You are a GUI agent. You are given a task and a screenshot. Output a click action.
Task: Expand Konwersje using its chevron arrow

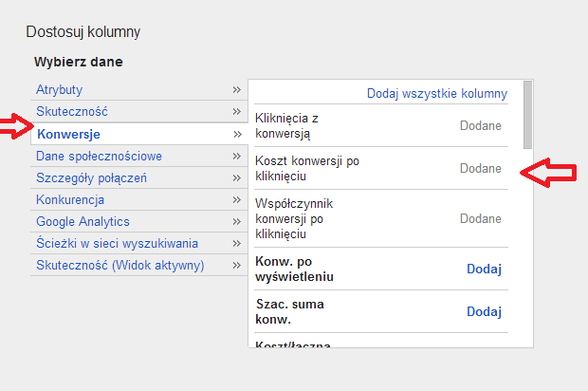[x=237, y=134]
